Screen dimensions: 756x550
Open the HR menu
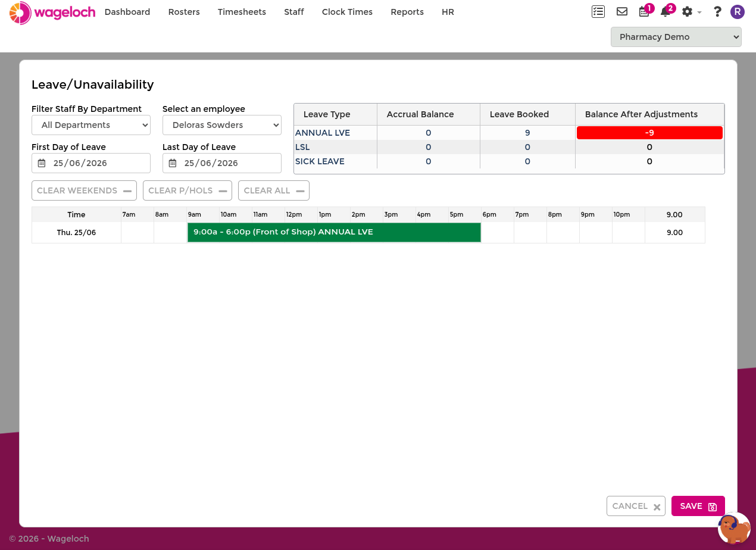[x=448, y=12]
